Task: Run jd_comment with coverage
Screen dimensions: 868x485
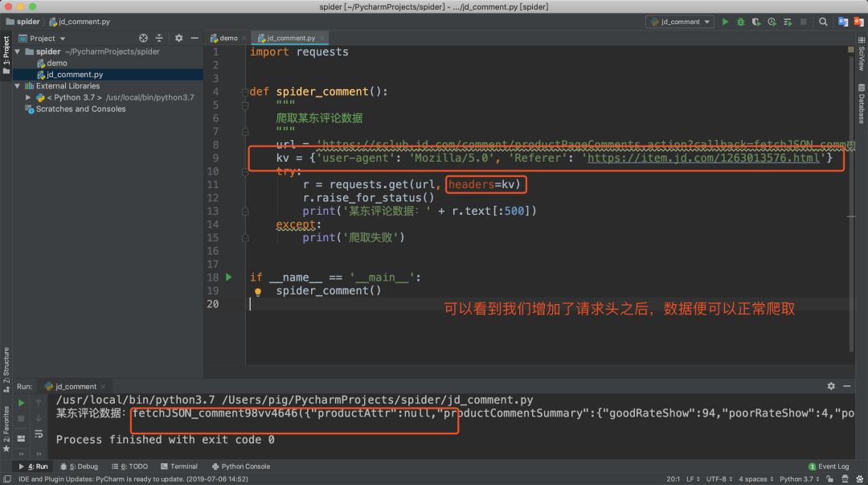Action: coord(756,22)
